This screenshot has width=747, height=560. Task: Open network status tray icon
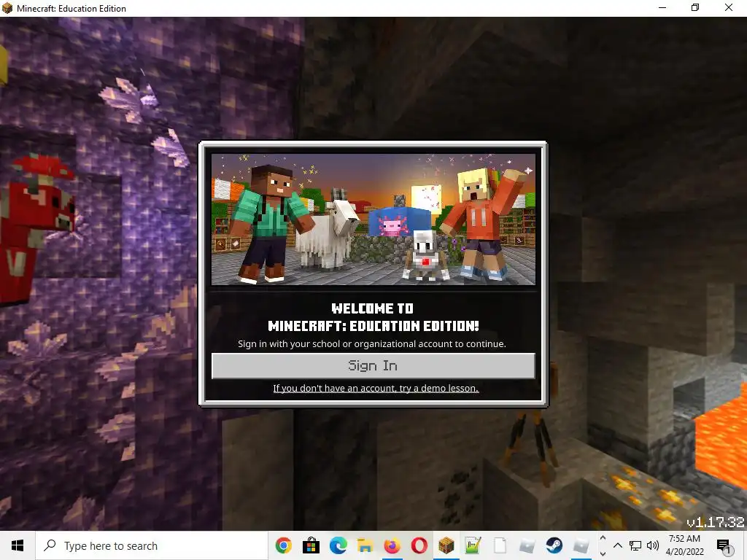[635, 545]
